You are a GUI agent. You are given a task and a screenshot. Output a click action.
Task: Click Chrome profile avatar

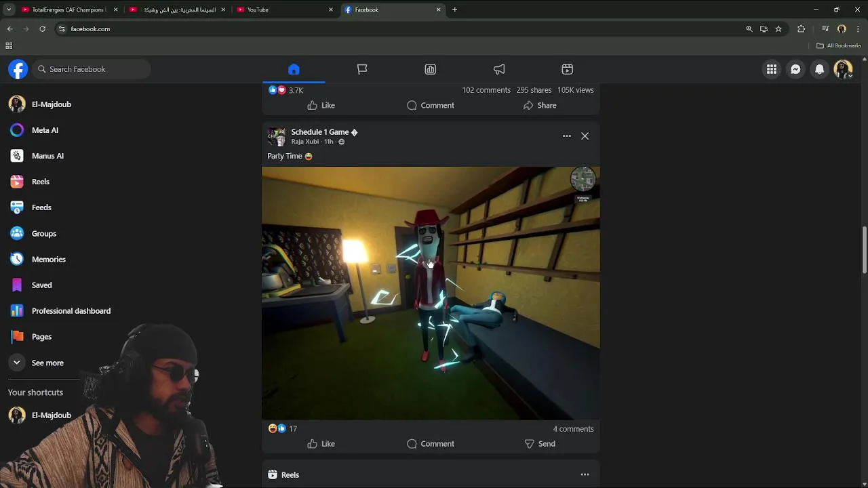(842, 28)
